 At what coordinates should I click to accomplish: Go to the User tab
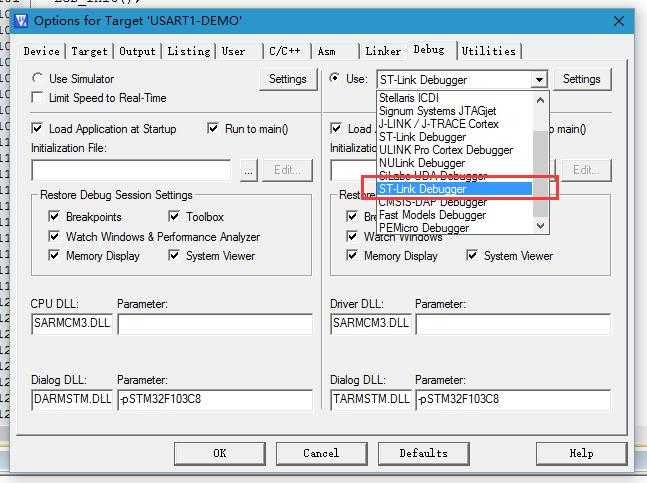pyautogui.click(x=234, y=51)
